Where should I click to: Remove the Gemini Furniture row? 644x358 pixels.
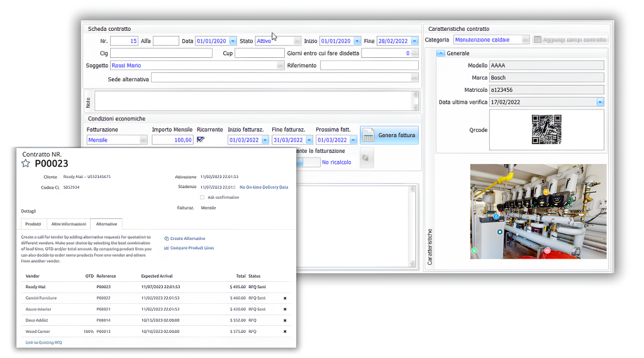285,298
